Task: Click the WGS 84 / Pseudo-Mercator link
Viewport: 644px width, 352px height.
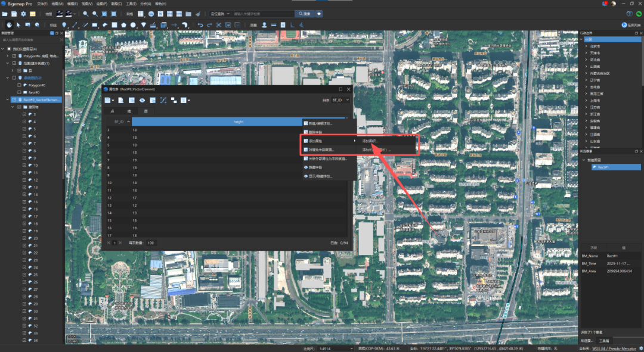Action: click(614, 348)
